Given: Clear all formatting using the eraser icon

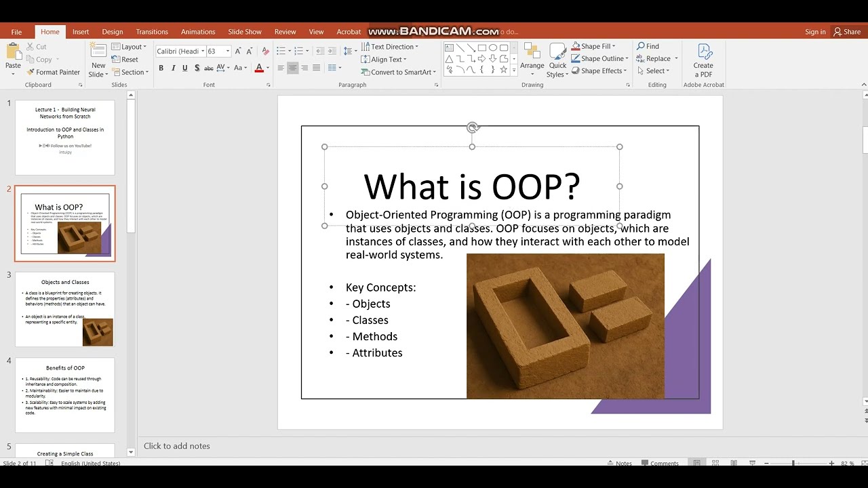Looking at the screenshot, I should click(x=265, y=52).
